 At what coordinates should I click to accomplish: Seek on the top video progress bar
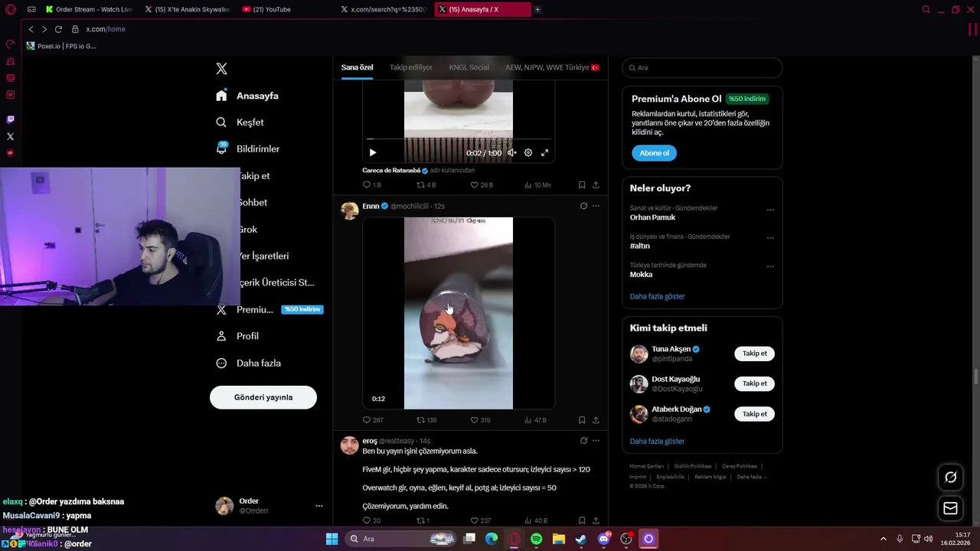click(458, 139)
